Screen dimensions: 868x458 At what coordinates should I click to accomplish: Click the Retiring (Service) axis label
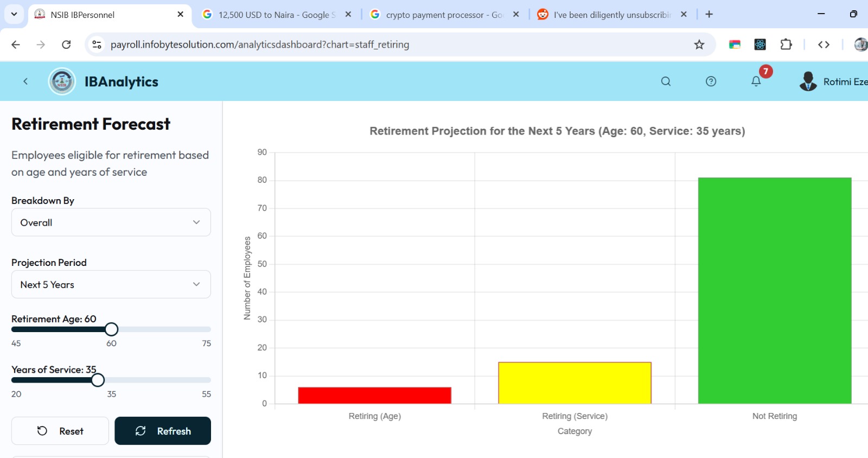pos(575,416)
